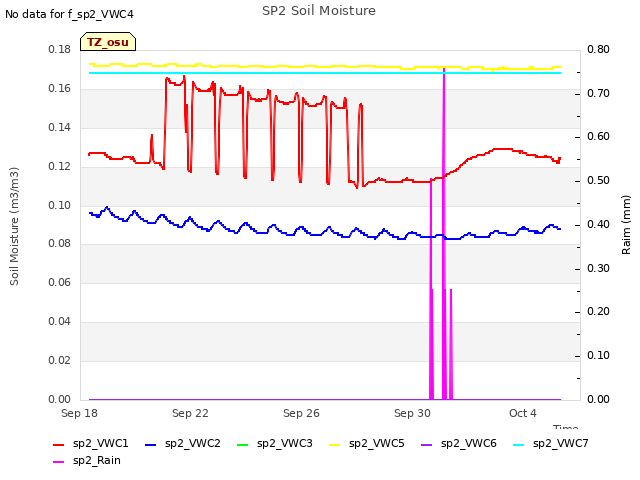The width and height of the screenshot is (640, 480).
Task: Click the Raim (mm) right axis title
Action: click(x=626, y=225)
